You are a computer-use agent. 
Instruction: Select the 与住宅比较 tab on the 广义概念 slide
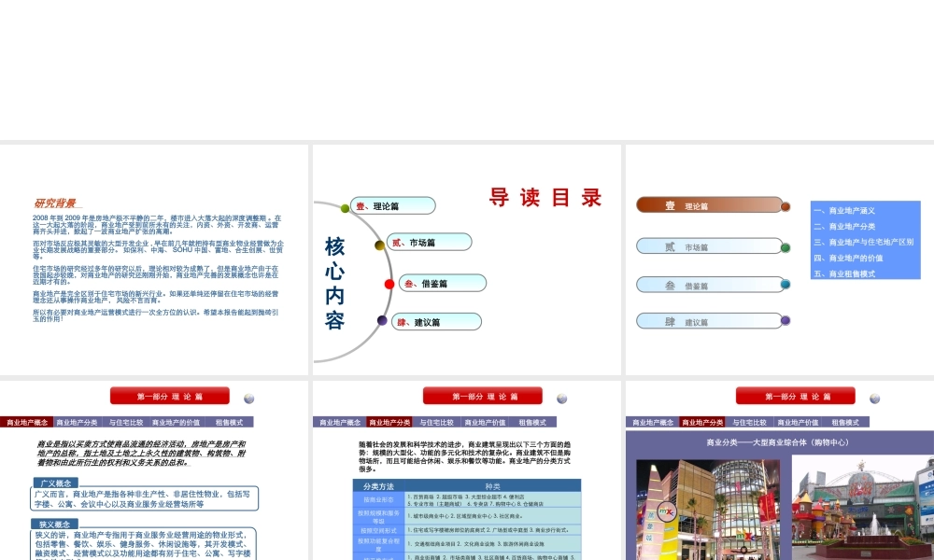tap(126, 422)
